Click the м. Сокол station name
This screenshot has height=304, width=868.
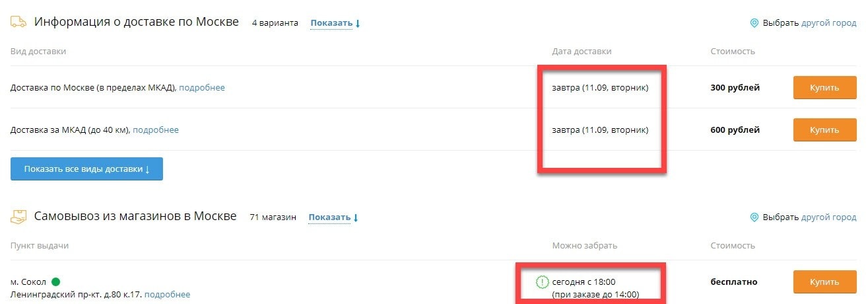[x=28, y=282]
